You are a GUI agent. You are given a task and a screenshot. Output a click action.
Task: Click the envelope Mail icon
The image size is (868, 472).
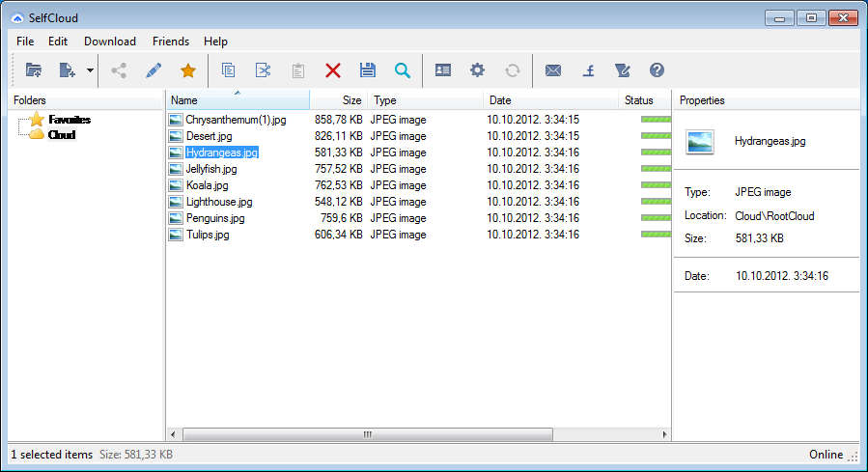(x=553, y=70)
